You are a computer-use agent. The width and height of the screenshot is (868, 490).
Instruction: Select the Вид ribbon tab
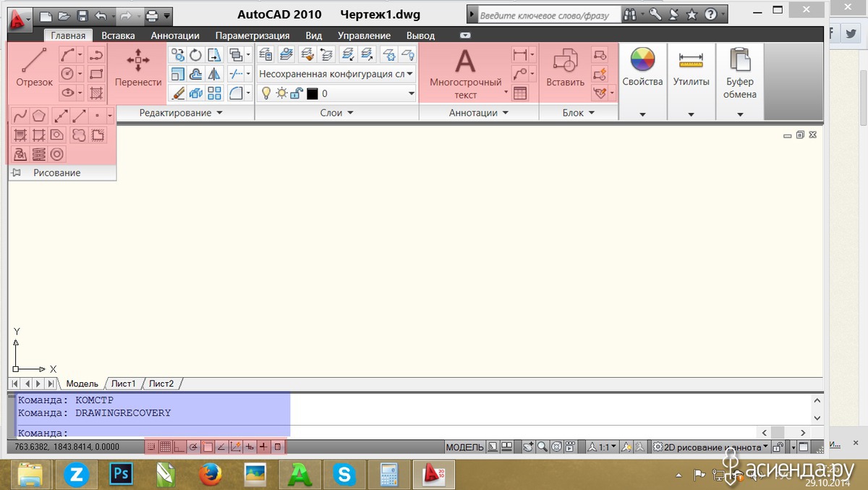pyautogui.click(x=314, y=35)
